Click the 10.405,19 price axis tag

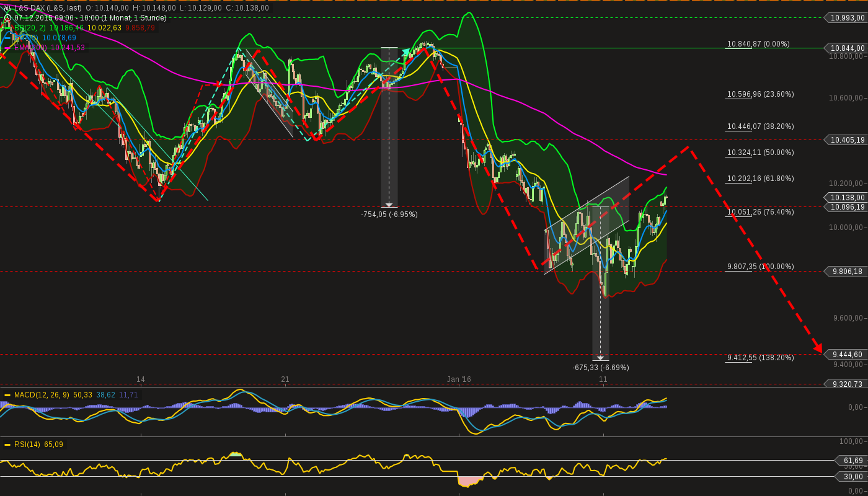click(x=844, y=140)
